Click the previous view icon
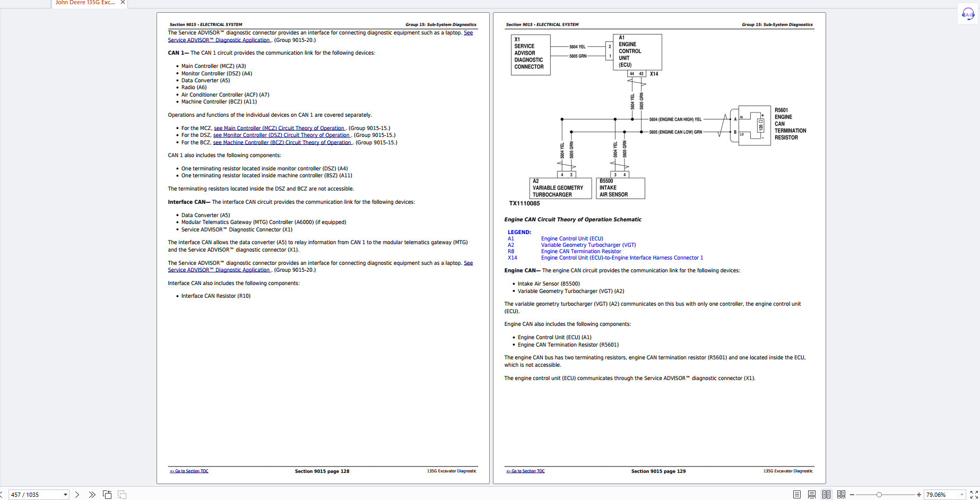 pos(107,495)
